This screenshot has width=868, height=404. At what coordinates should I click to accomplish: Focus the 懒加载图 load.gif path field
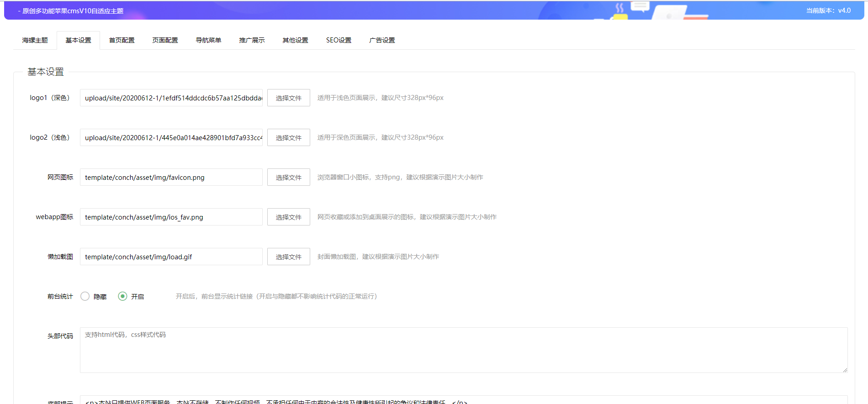(171, 257)
